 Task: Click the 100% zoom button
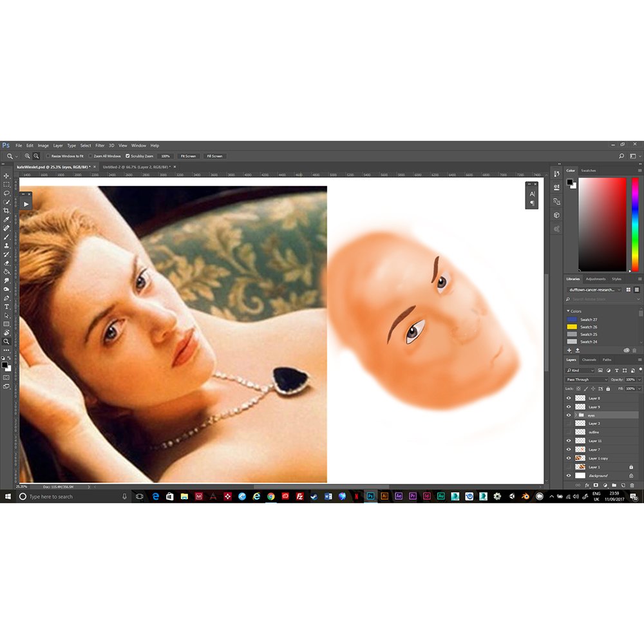pos(165,156)
